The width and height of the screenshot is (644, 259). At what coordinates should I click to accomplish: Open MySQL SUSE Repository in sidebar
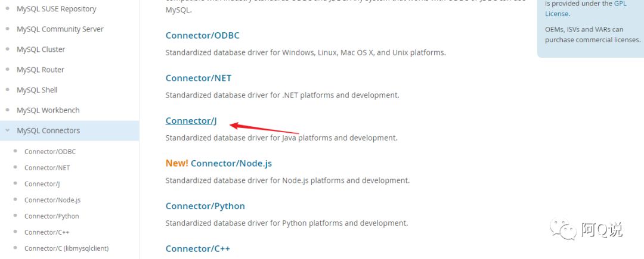56,9
